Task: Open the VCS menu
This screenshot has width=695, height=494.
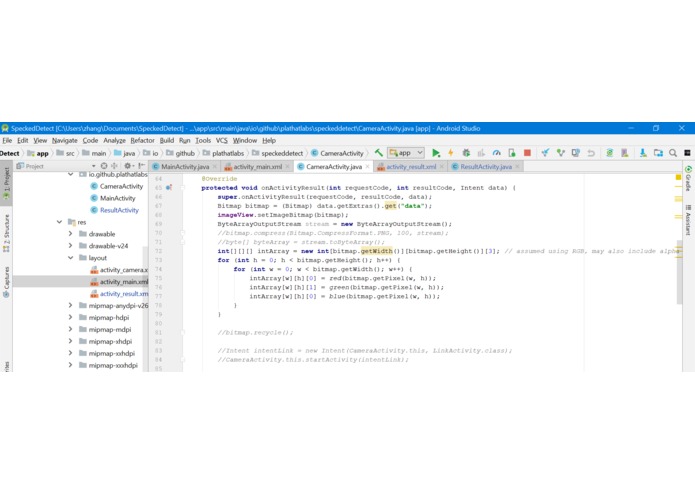Action: (222, 140)
